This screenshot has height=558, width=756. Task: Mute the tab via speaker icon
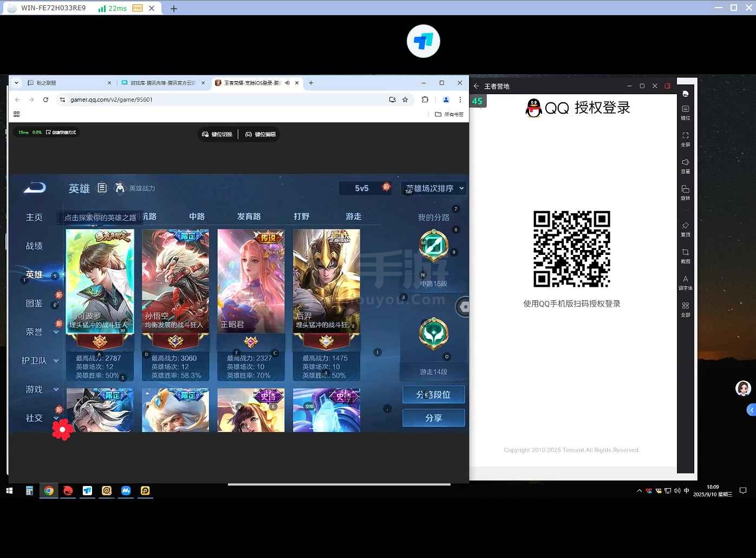click(x=288, y=83)
